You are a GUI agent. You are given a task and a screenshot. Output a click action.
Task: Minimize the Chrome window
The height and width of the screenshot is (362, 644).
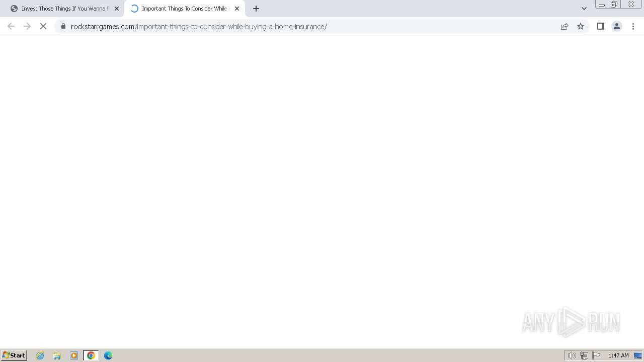pos(601,5)
